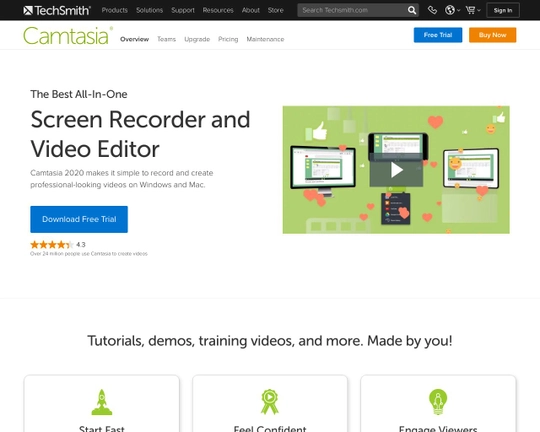Click the star rating icons
This screenshot has width=540, height=432.
tap(52, 245)
